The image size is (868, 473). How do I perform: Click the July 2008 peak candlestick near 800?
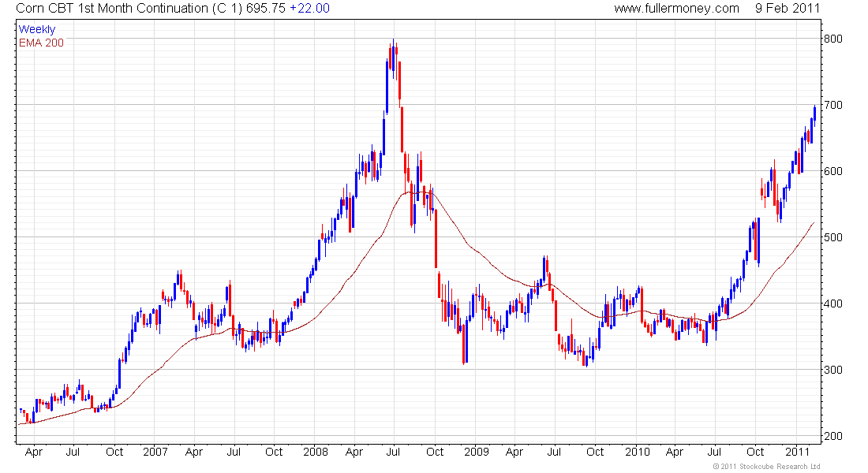(x=393, y=59)
